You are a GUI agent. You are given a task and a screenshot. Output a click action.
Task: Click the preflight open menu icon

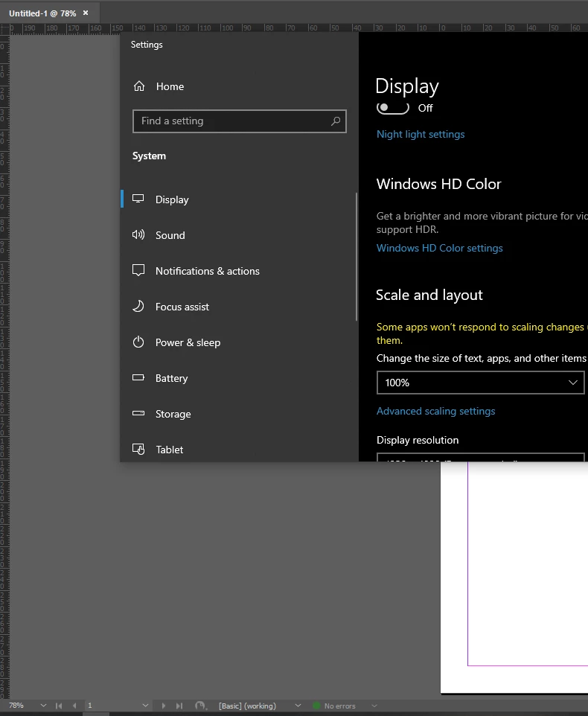pos(200,706)
